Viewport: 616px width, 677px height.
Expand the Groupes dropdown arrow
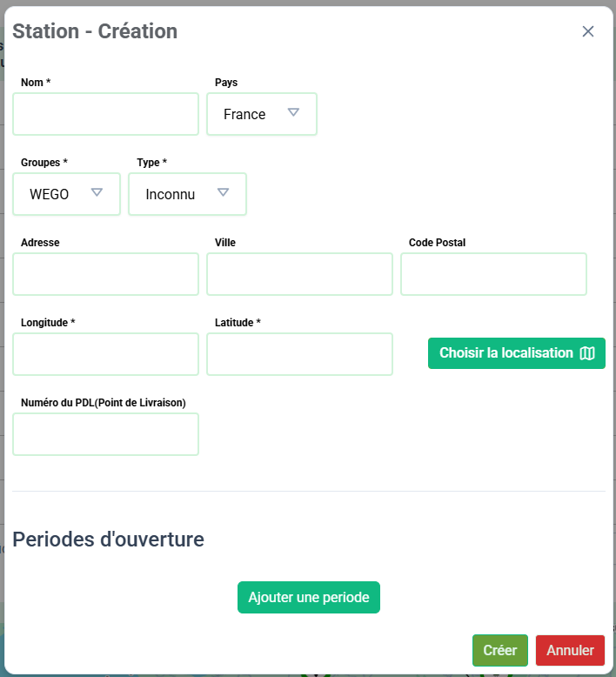click(x=97, y=193)
